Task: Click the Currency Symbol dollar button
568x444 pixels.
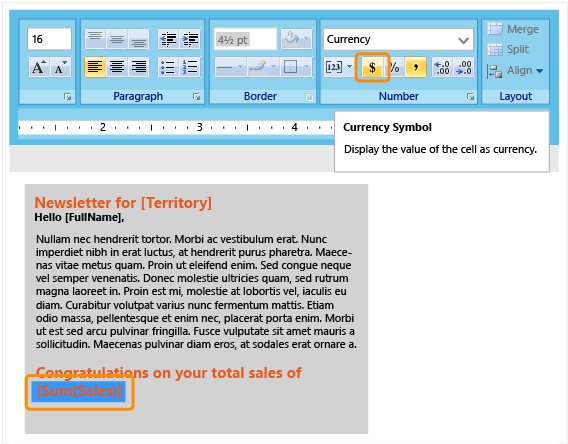Action: coord(372,67)
